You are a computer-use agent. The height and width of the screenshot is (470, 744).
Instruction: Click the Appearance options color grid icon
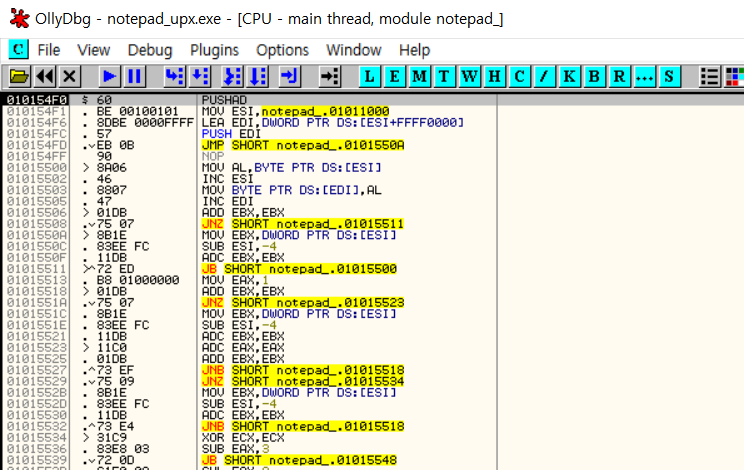(734, 76)
